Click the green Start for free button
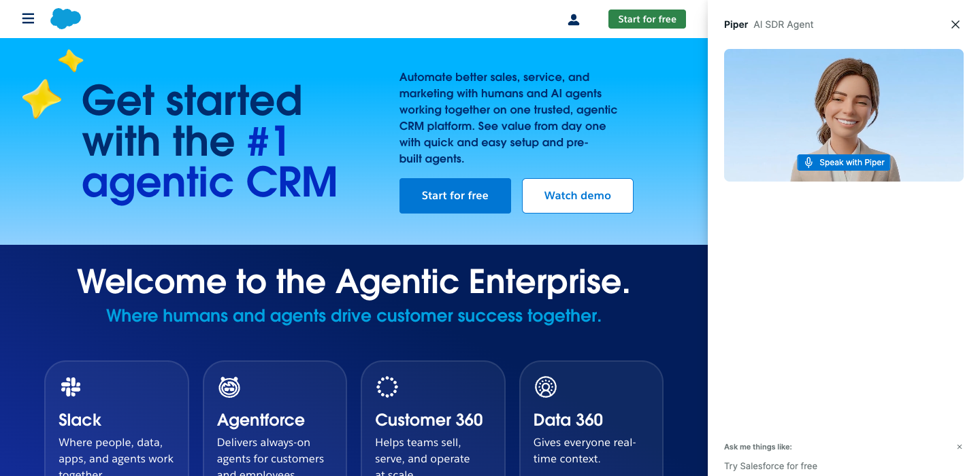 pyautogui.click(x=647, y=19)
